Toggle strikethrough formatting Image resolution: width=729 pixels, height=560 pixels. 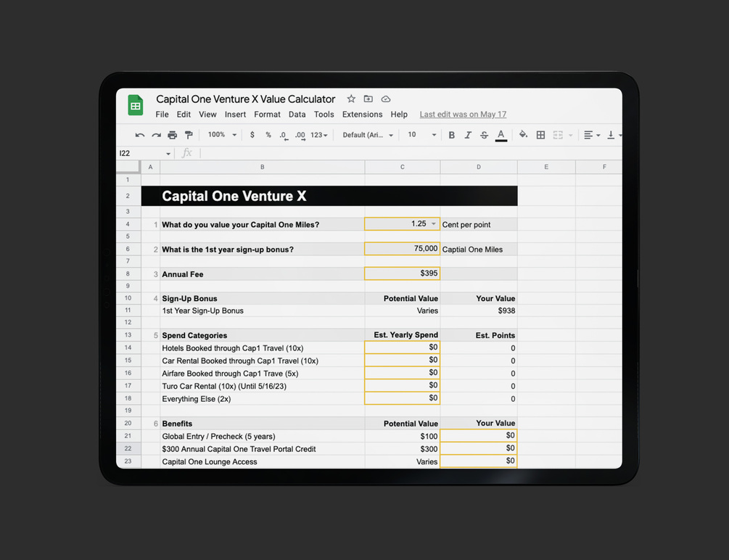(x=484, y=135)
